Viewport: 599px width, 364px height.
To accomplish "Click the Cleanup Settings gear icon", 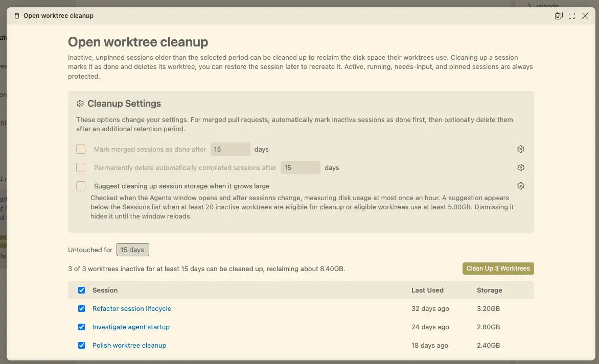I will (80, 104).
